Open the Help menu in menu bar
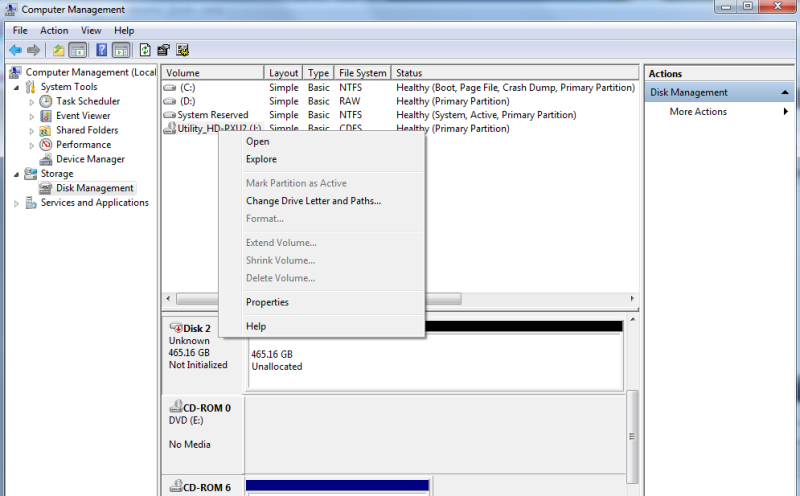The image size is (800, 496). [x=124, y=31]
